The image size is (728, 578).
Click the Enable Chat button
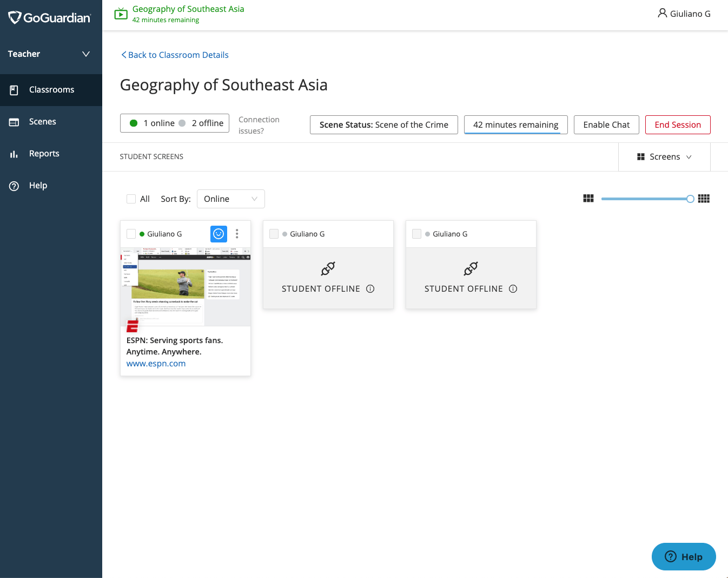click(x=606, y=124)
